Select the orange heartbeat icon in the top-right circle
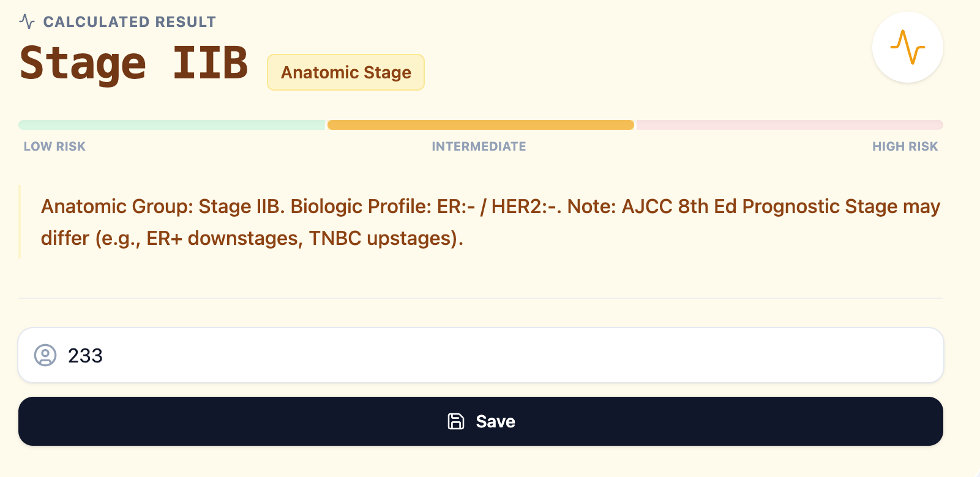The image size is (980, 477). (x=908, y=47)
